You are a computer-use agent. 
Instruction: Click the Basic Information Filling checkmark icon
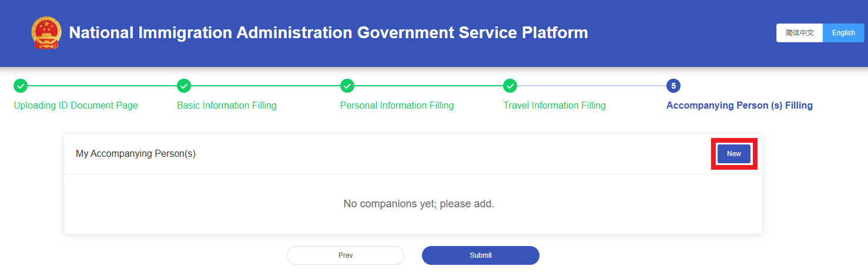(x=184, y=86)
